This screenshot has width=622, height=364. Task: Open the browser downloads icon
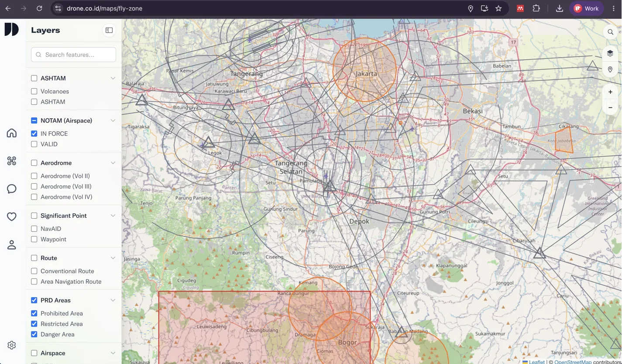(x=560, y=8)
